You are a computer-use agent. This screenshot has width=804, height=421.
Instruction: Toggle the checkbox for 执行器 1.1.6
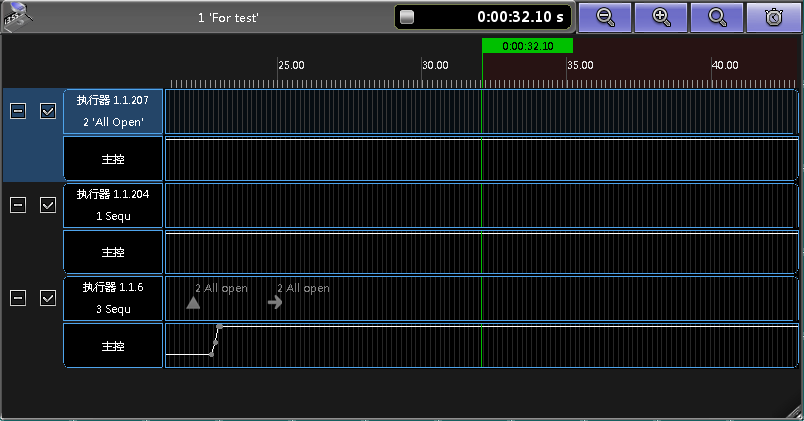pyautogui.click(x=48, y=298)
